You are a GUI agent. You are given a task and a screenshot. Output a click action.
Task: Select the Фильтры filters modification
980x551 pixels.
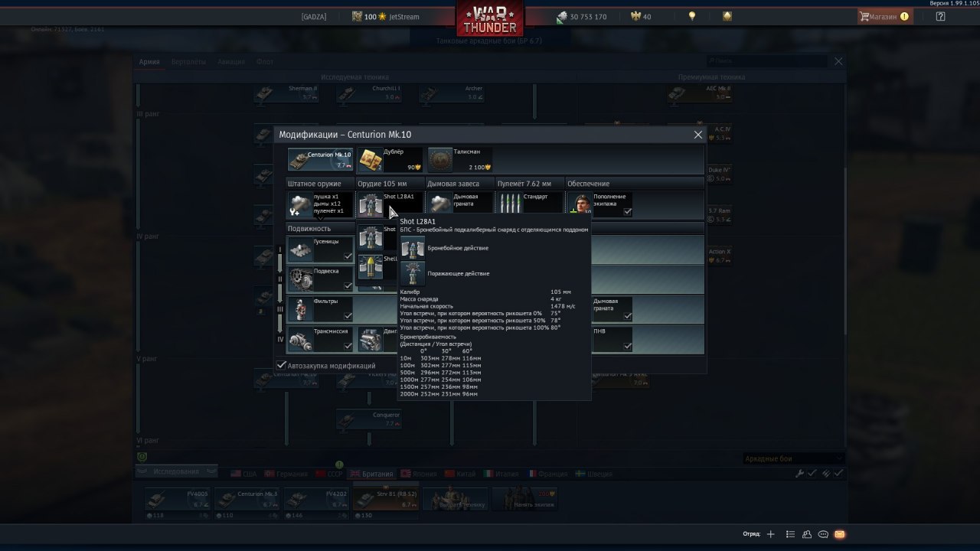320,309
